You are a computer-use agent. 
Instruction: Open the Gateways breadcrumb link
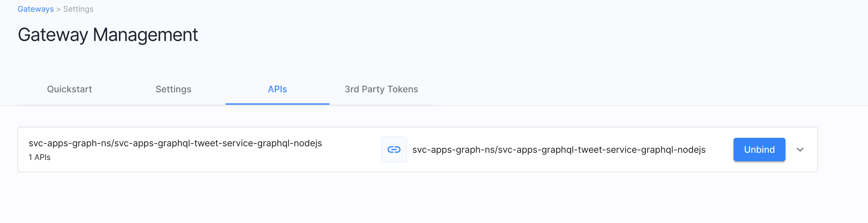[35, 9]
